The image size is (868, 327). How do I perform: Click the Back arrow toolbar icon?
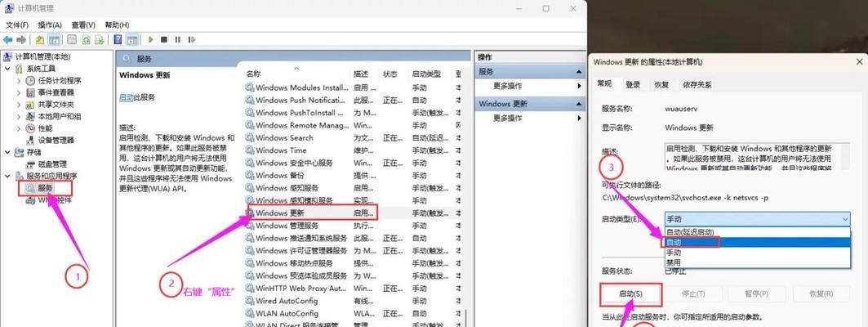(x=7, y=40)
